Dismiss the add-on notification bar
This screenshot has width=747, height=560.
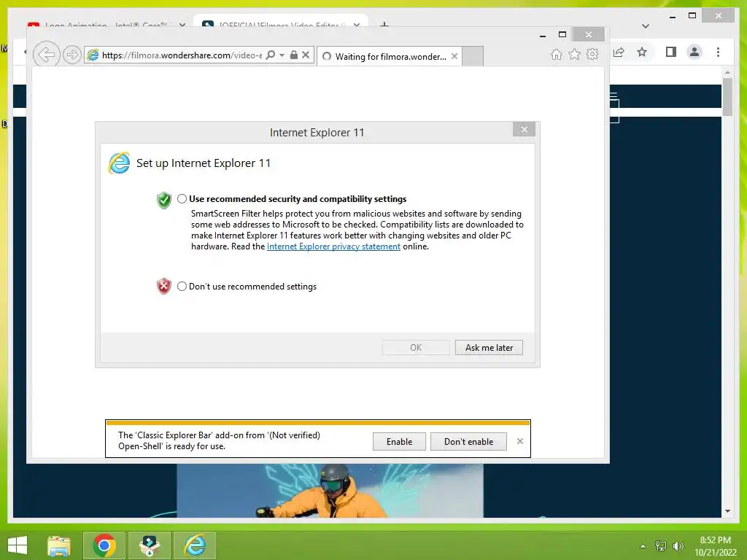point(519,441)
